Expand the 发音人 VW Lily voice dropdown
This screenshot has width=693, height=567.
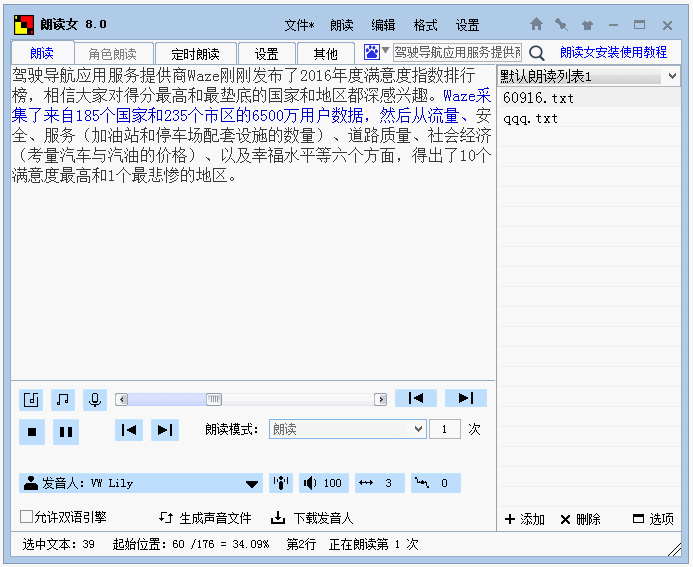tap(252, 483)
